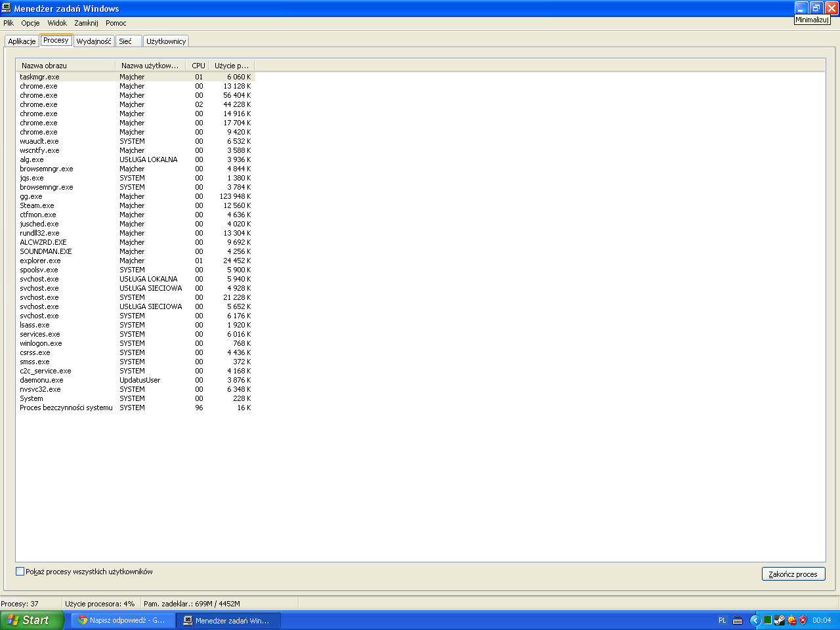Open Steam from the system tray
The width and height of the screenshot is (840, 630).
[x=779, y=620]
